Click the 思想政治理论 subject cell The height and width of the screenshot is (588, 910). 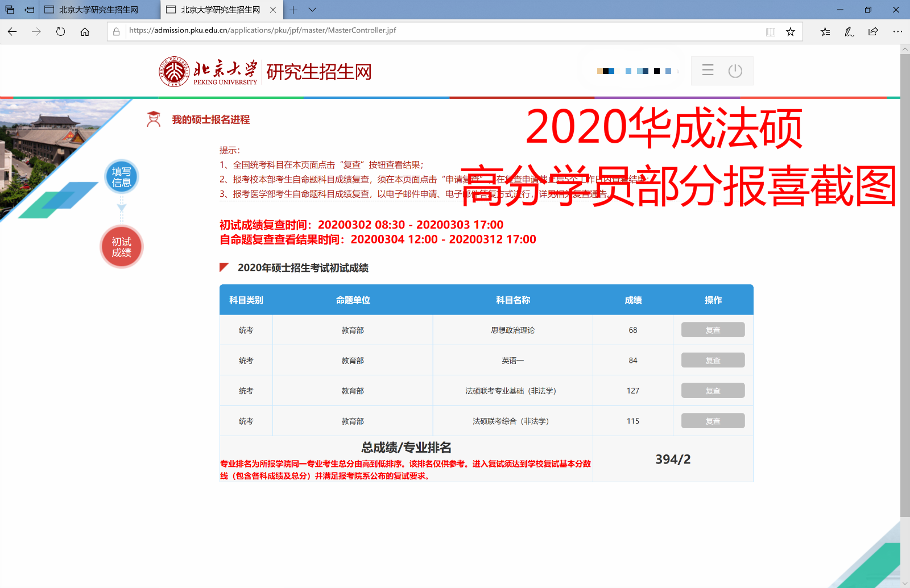click(x=512, y=330)
